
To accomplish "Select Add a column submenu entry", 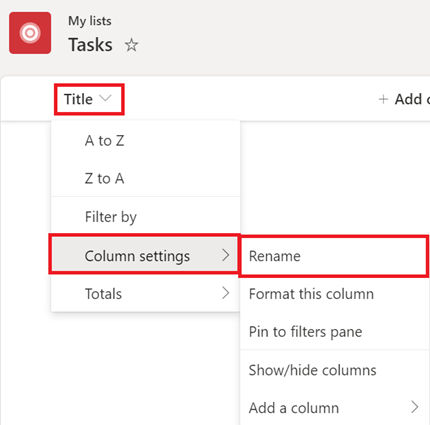I will (335, 408).
